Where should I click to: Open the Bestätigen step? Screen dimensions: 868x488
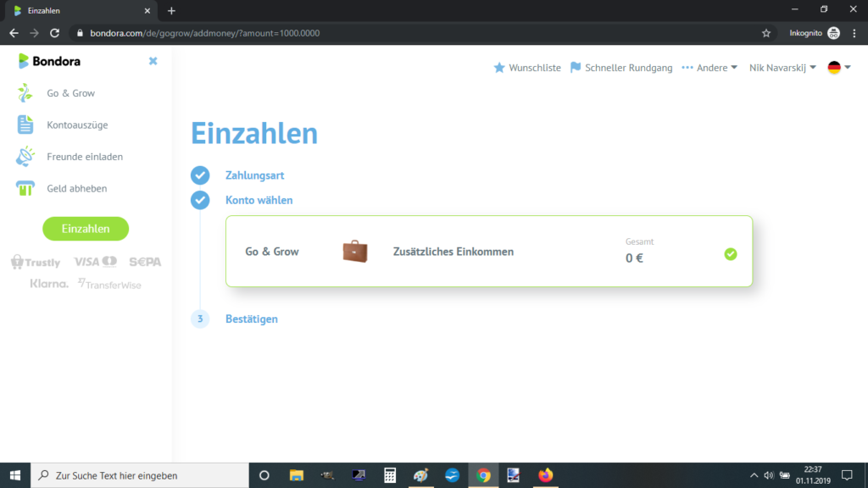(252, 319)
